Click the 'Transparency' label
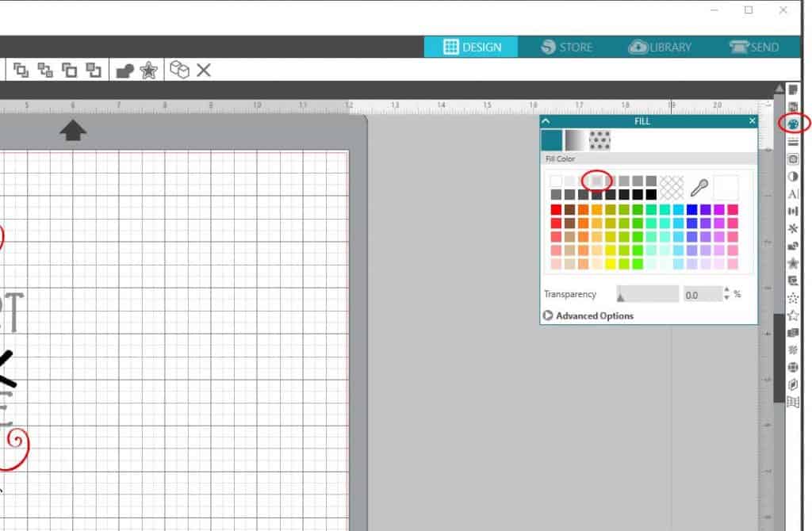 click(x=570, y=294)
